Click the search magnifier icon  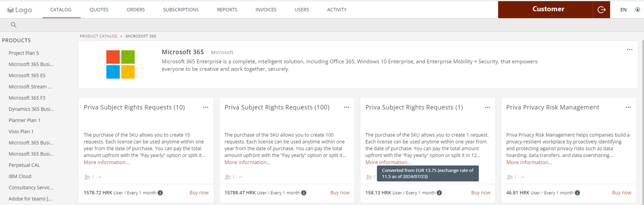click(x=14, y=25)
